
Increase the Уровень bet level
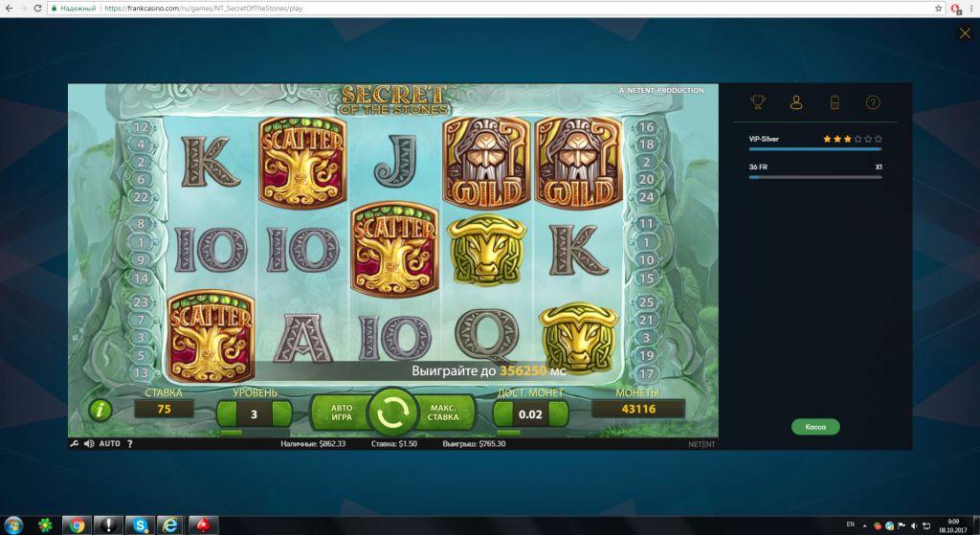pos(282,413)
